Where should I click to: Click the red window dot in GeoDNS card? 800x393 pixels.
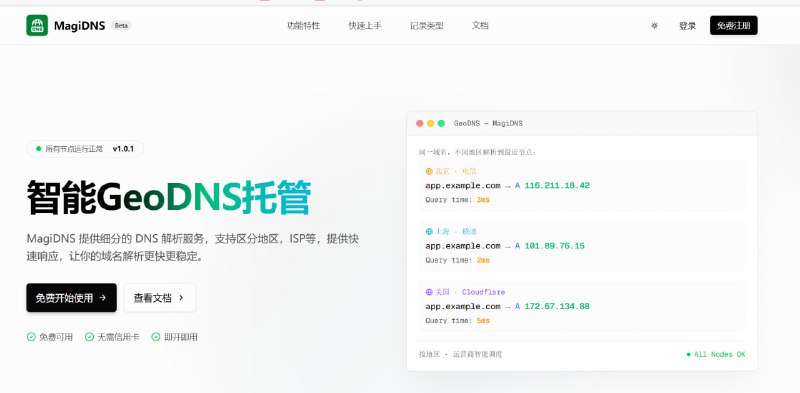coord(419,124)
